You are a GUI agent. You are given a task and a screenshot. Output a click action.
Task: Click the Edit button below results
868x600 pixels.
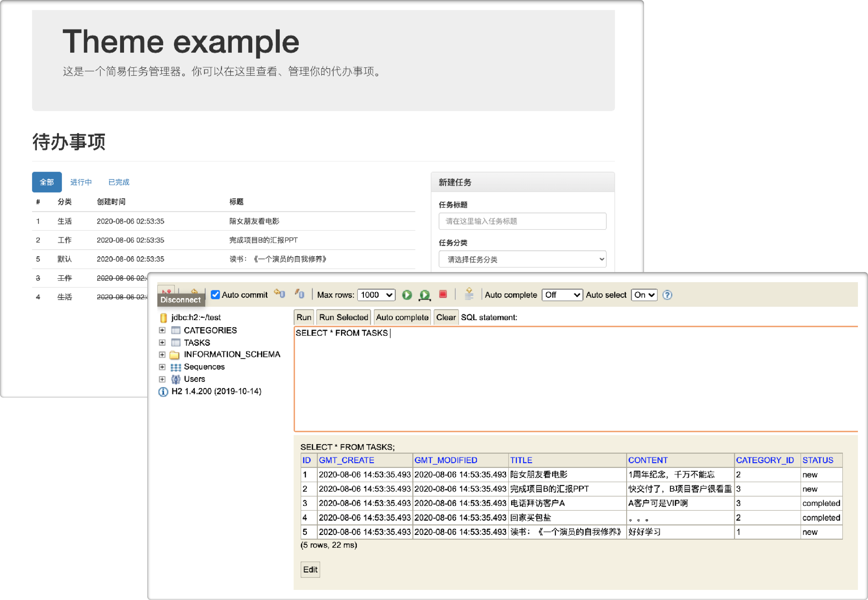tap(310, 569)
